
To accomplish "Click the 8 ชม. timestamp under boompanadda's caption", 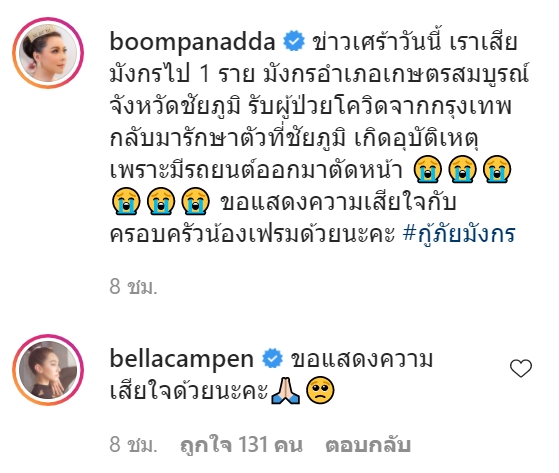I will tap(133, 287).
